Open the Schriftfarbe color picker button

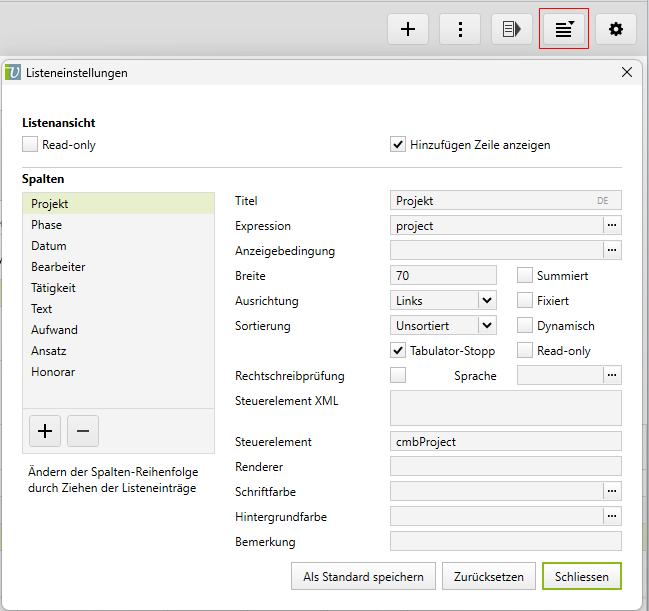pos(612,491)
